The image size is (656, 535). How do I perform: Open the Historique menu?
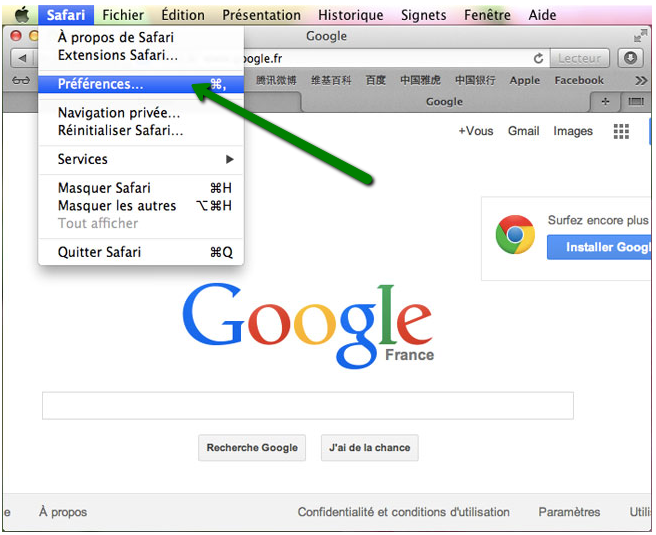[x=350, y=15]
